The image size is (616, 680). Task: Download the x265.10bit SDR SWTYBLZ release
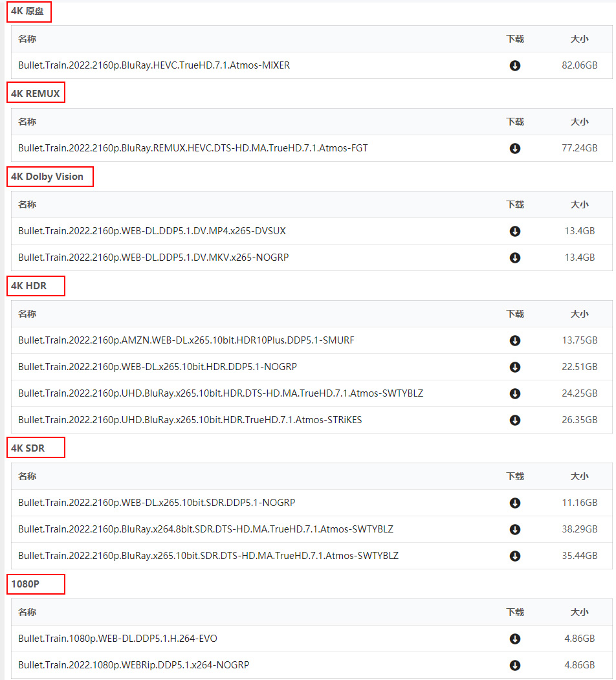tap(515, 556)
